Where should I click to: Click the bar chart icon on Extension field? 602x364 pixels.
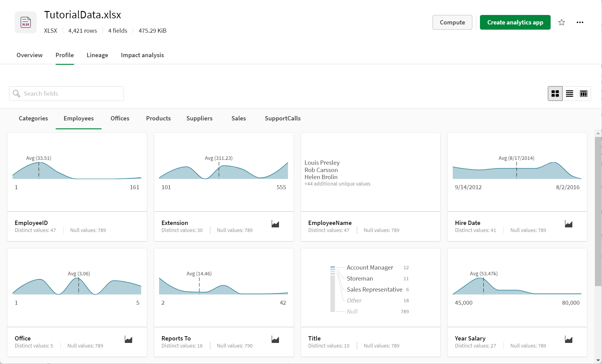[276, 222]
